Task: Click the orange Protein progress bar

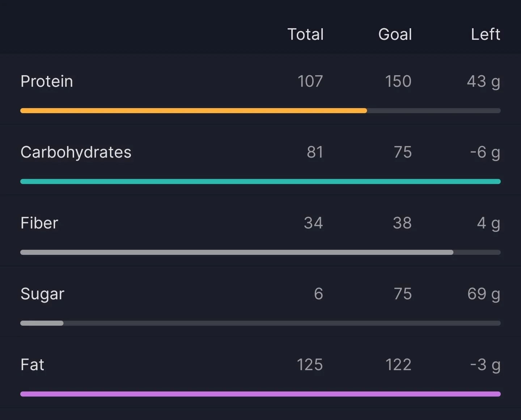Action: click(x=194, y=111)
